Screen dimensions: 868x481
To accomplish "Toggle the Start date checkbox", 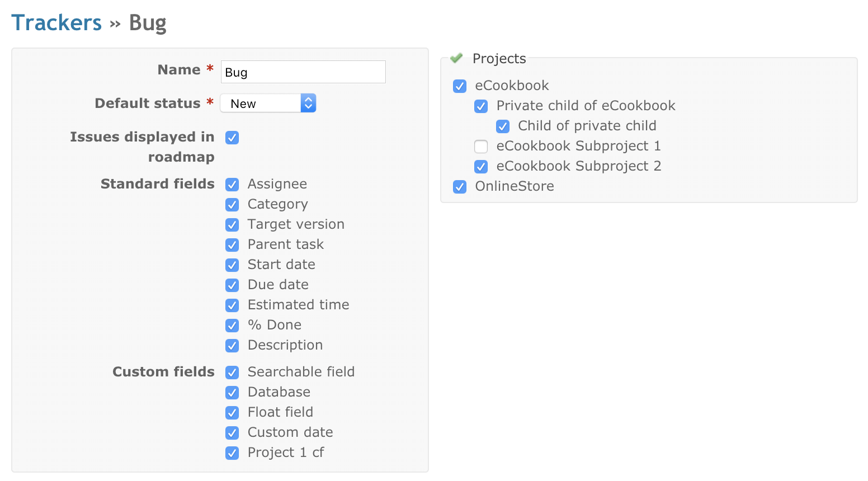I will click(232, 265).
